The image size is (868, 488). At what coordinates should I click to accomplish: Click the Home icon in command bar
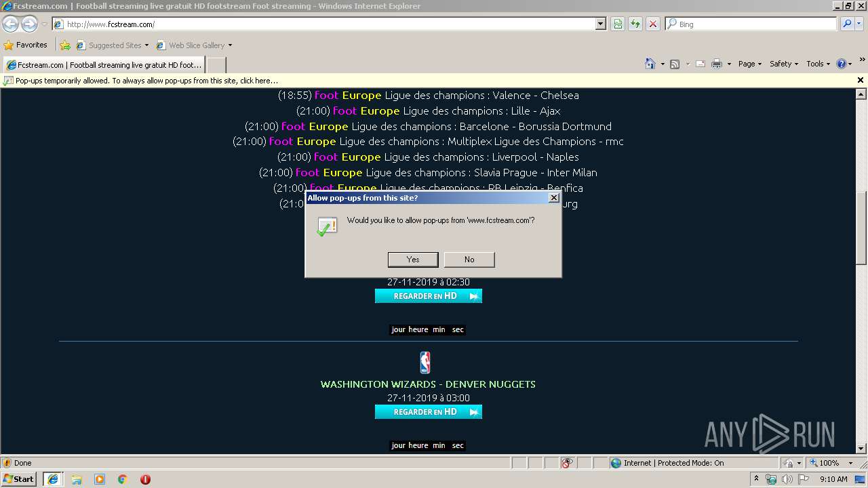650,64
